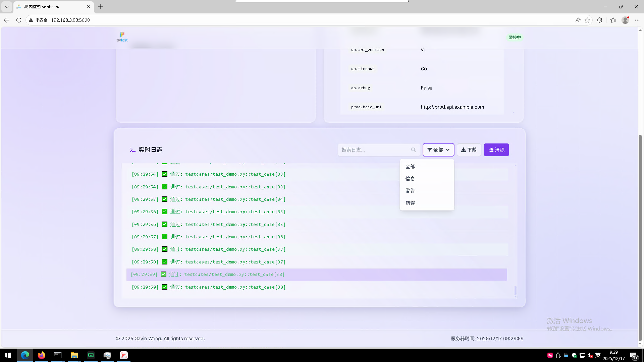The width and height of the screenshot is (644, 362).
Task: Expand the 全部 log filter dropdown
Action: pyautogui.click(x=438, y=150)
